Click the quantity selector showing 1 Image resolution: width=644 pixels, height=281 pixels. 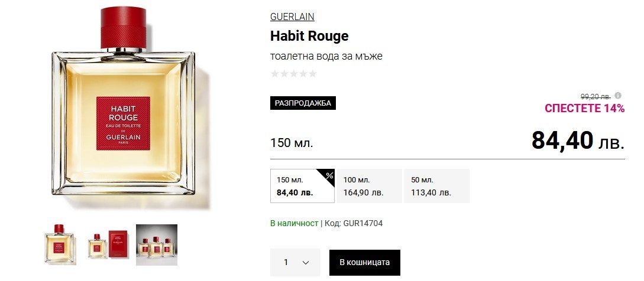coord(295,263)
